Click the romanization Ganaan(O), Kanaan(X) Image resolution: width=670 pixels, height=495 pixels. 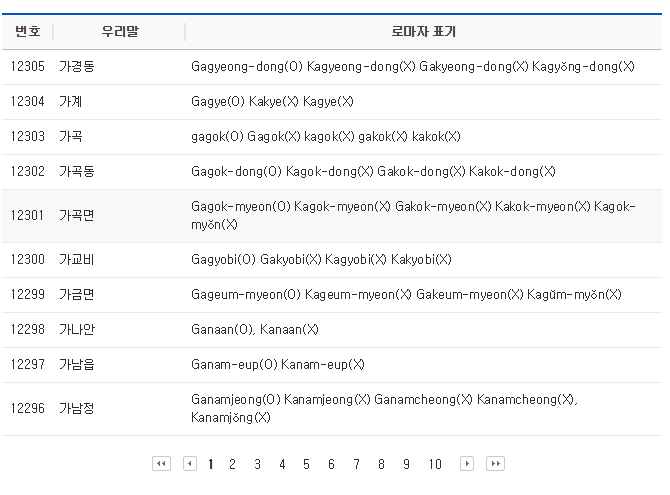[x=255, y=330]
